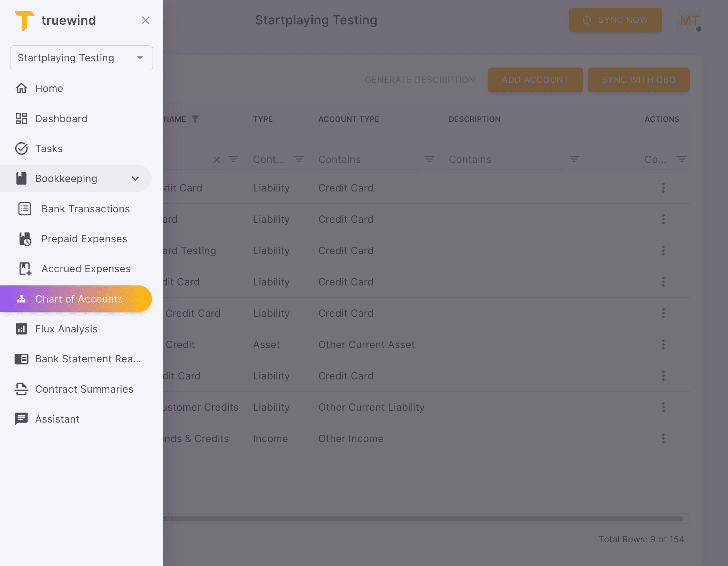Open filter options for Description column
728x566 pixels.
point(574,159)
